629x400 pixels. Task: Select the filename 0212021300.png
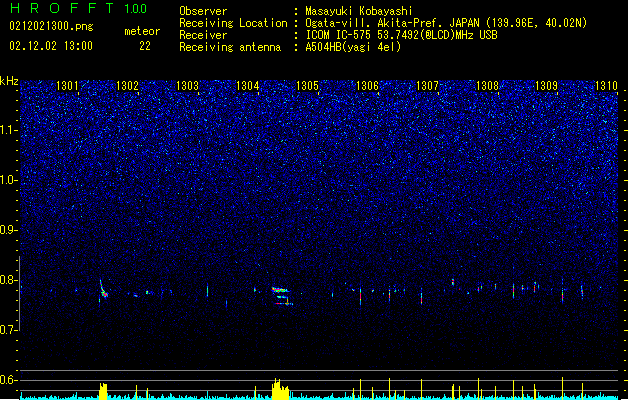pos(51,26)
